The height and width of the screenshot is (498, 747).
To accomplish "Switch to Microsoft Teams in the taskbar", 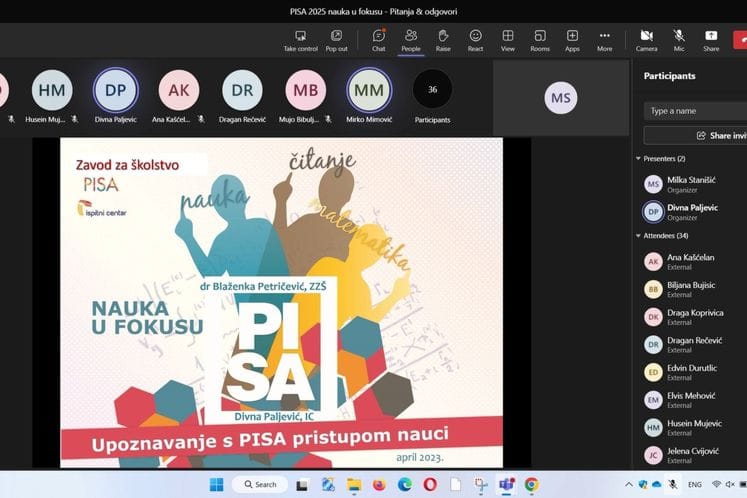I will [x=506, y=485].
